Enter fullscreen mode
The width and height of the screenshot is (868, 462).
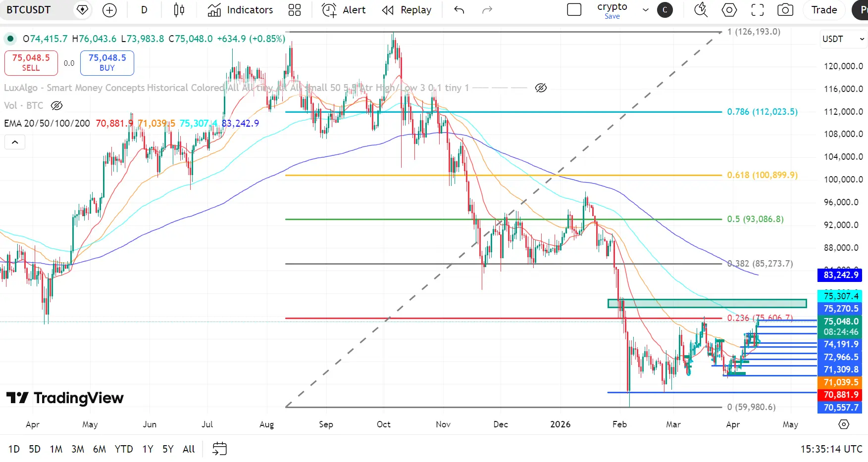(757, 10)
